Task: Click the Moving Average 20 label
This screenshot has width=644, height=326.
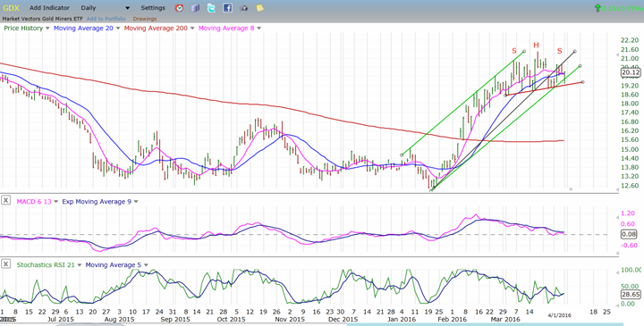Action: [83, 29]
